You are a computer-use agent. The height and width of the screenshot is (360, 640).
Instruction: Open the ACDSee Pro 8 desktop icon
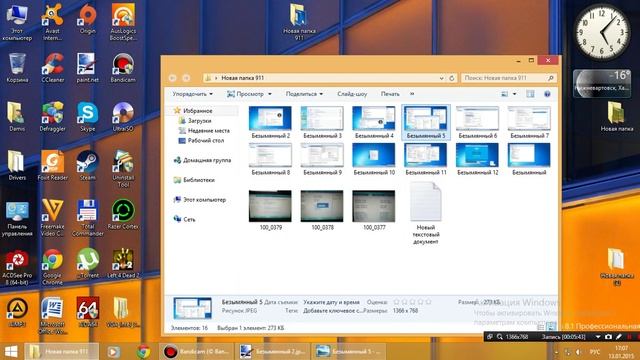(x=17, y=267)
